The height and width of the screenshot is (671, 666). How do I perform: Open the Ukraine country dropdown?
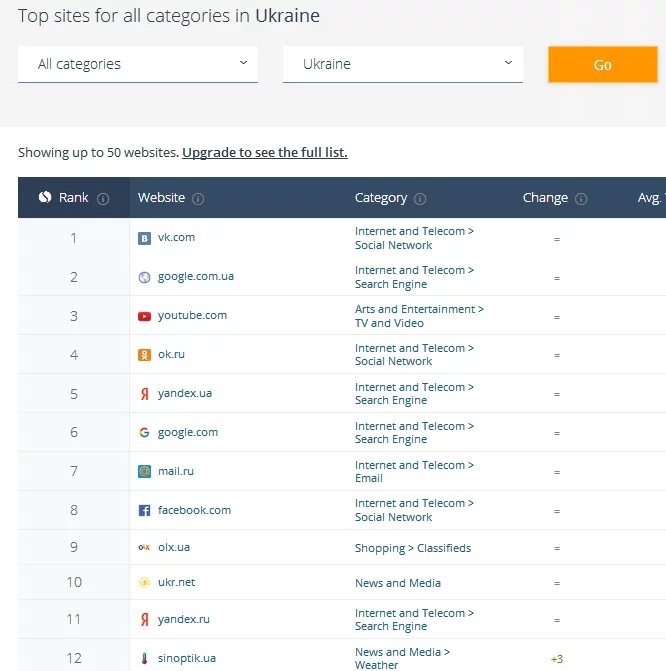(x=402, y=64)
